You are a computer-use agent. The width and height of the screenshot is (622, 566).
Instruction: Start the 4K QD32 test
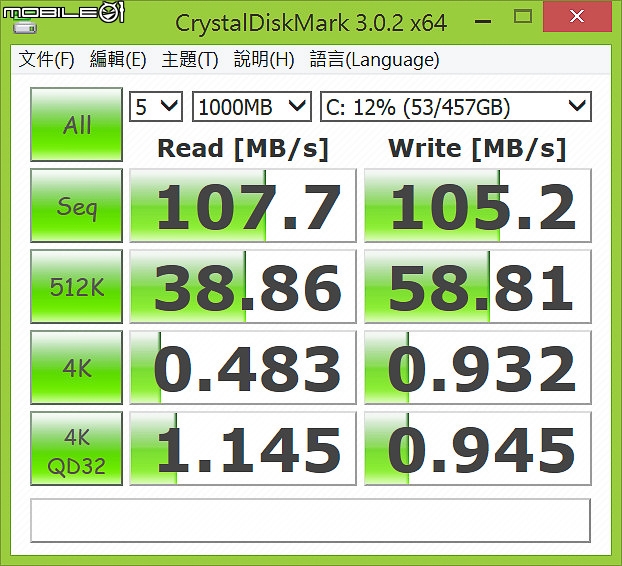pyautogui.click(x=77, y=448)
